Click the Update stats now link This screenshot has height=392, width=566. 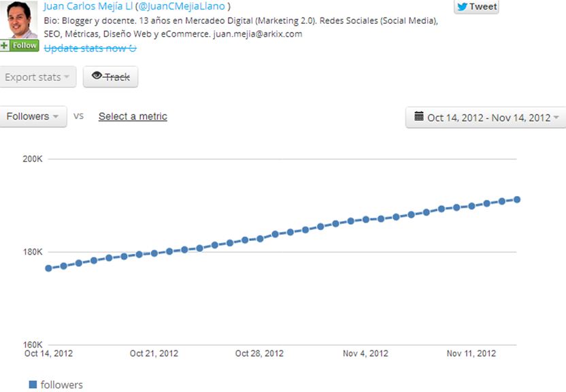[85, 48]
